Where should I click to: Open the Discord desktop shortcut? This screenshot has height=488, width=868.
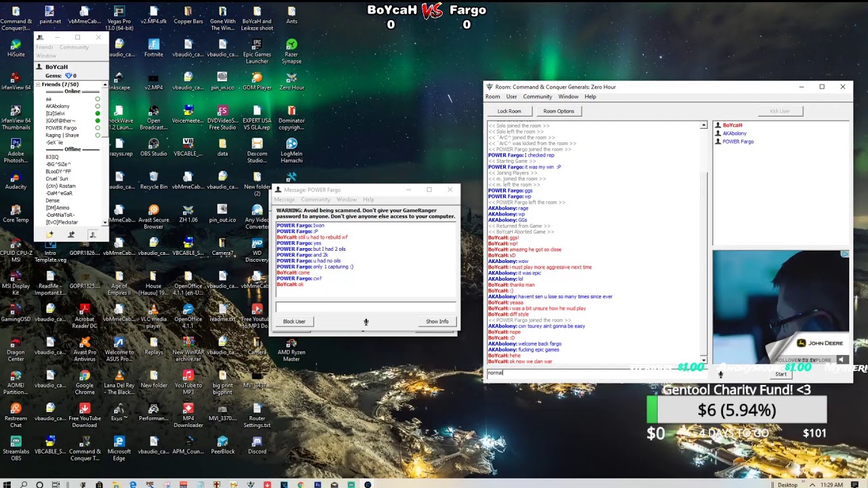pos(257,445)
